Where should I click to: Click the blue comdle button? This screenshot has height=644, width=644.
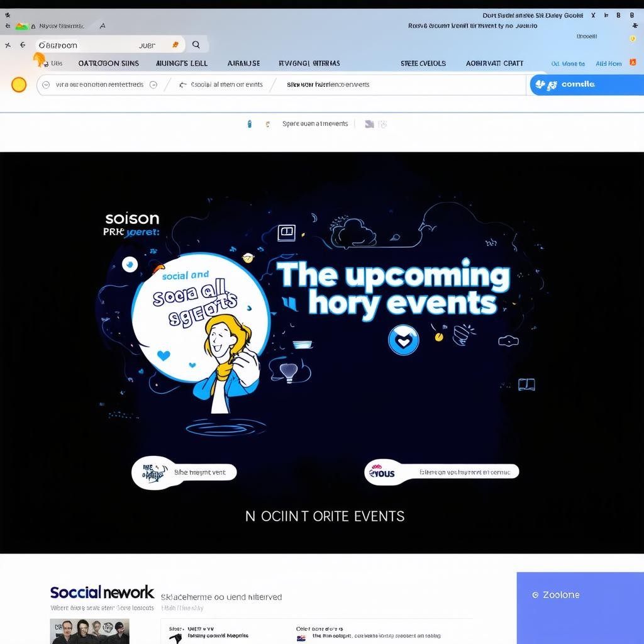[585, 84]
